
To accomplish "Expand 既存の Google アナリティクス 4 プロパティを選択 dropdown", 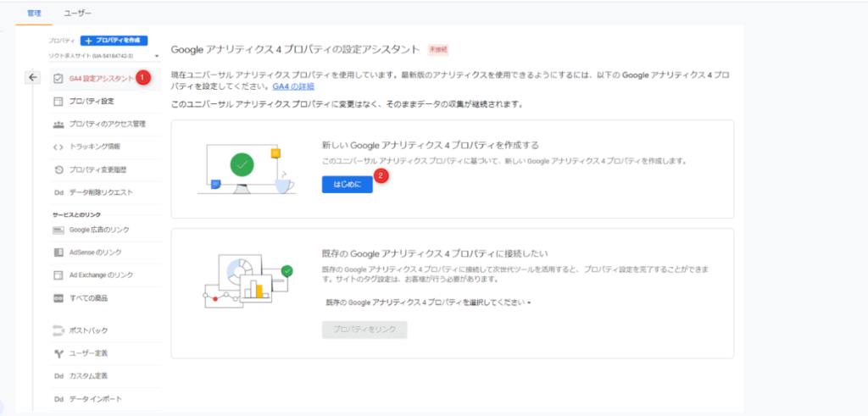I will pos(428,302).
